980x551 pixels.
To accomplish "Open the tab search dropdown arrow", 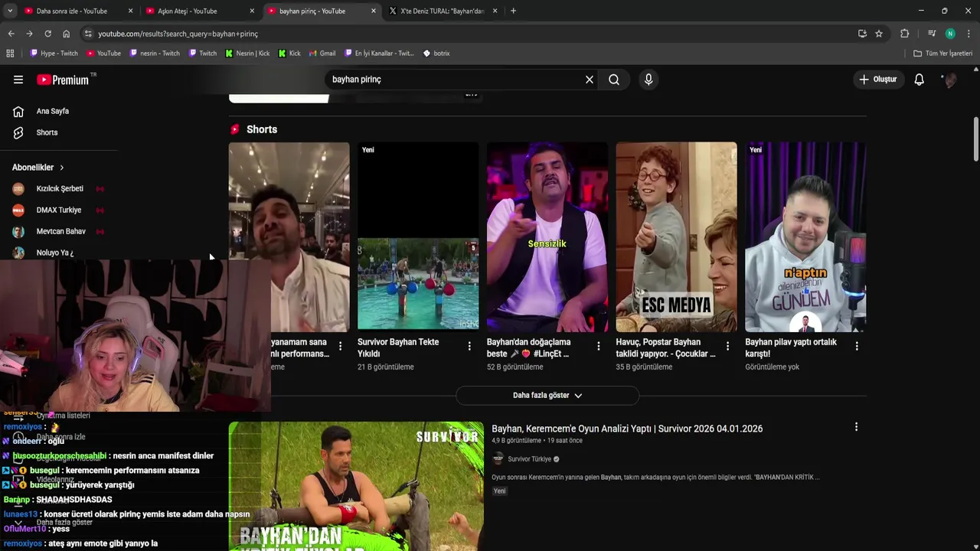I will [x=10, y=11].
